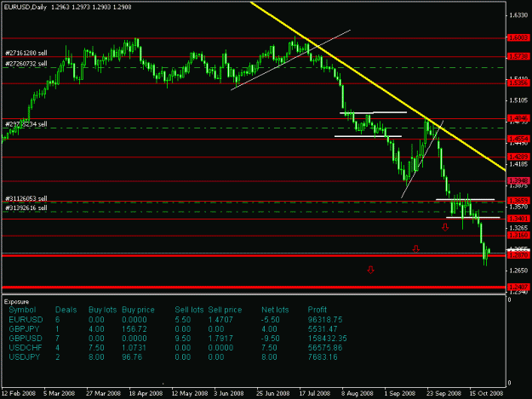Select the thick yellow descending trend line

[x=378, y=87]
